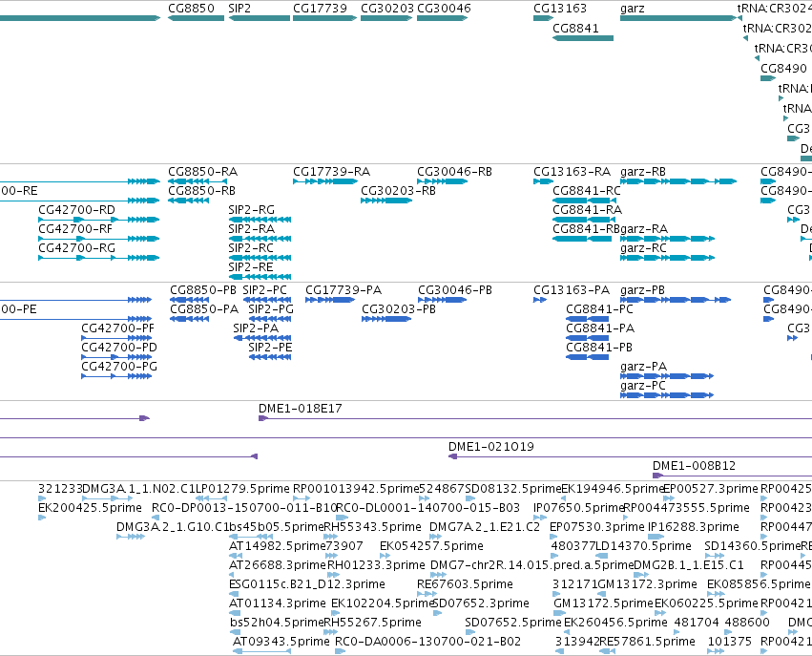812x656 pixels.
Task: Select the SIP2-RA transcript
Action: point(260,239)
